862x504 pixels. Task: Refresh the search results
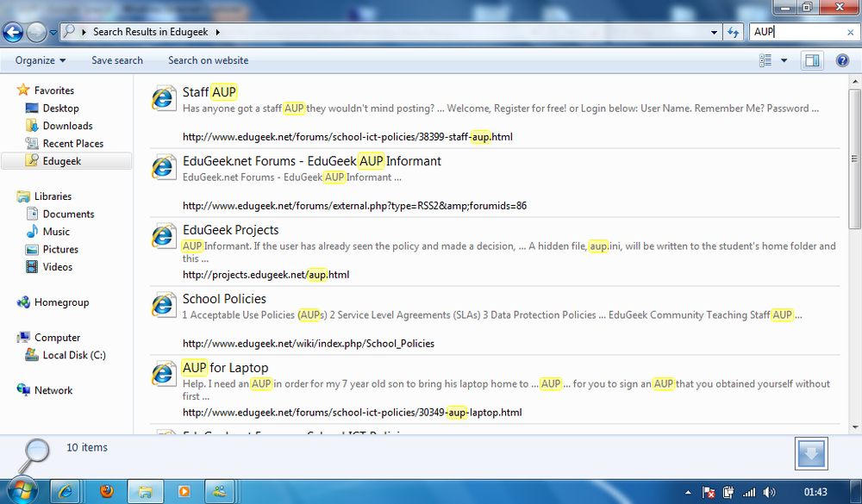click(x=734, y=33)
